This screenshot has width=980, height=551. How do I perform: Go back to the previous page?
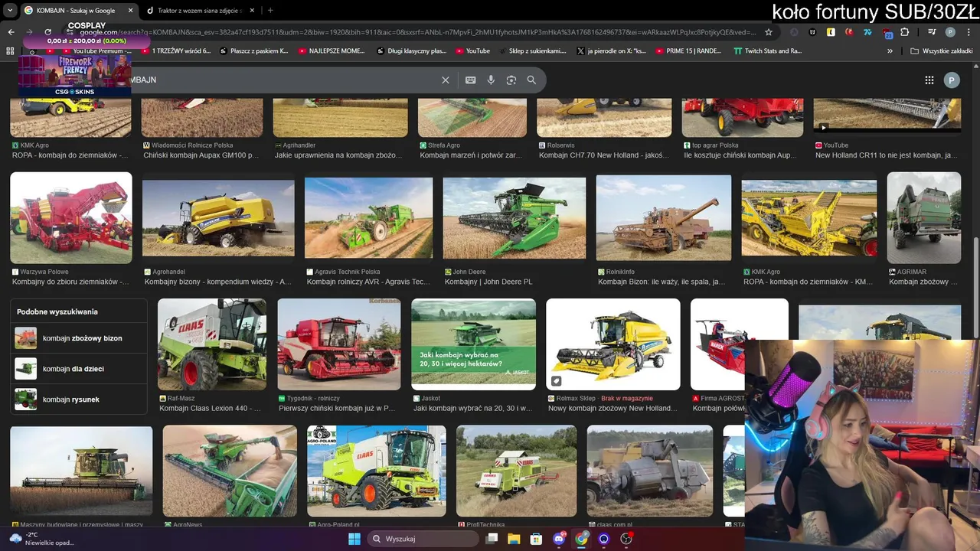(x=11, y=32)
